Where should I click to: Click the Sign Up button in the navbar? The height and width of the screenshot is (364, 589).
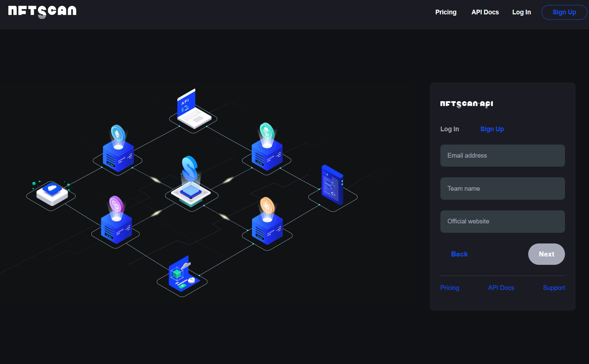[x=564, y=12]
